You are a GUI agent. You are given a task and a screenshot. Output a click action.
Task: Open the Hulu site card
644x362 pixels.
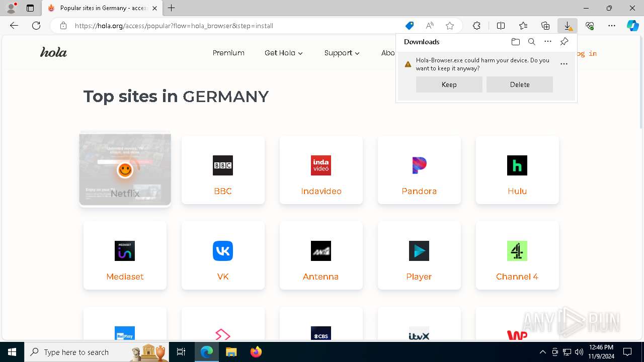tap(517, 170)
